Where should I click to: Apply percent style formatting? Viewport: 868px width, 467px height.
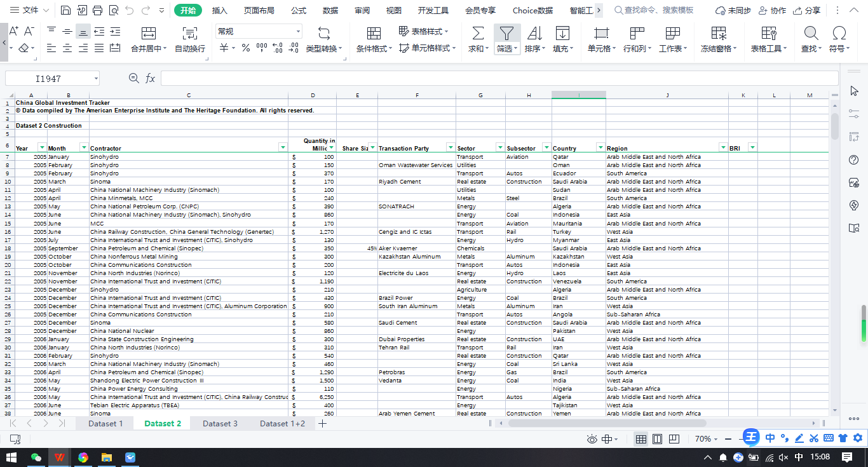(245, 48)
